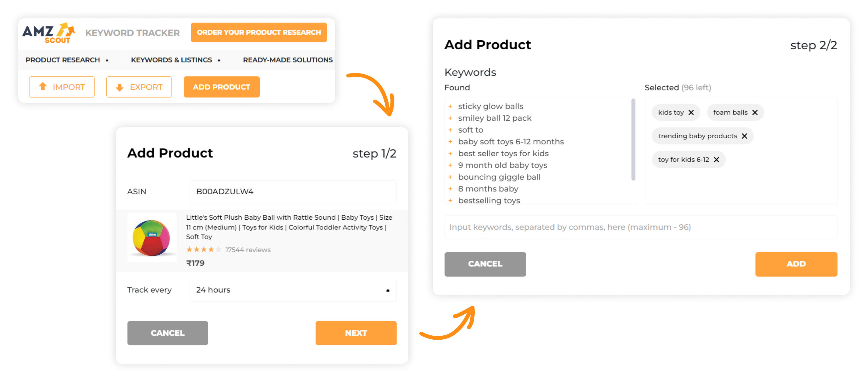This screenshot has width=868, height=382.
Task: Open the Track every "24 hours" dropdown
Action: (x=293, y=290)
